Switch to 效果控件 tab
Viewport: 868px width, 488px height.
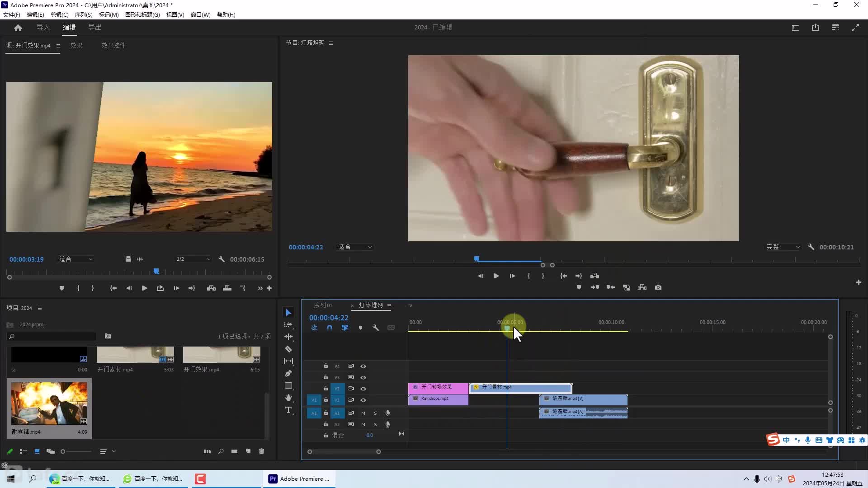tap(113, 46)
